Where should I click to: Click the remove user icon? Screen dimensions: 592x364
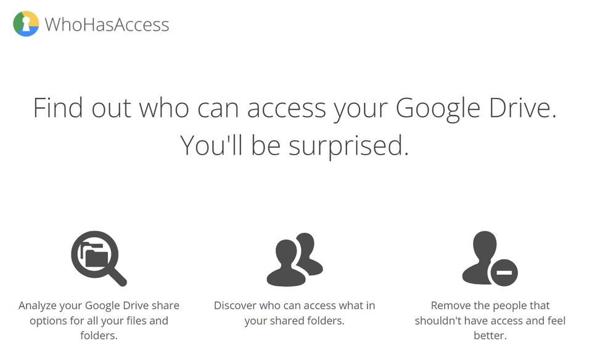click(x=490, y=259)
